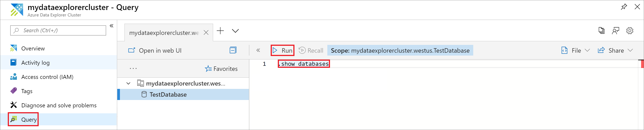The width and height of the screenshot is (644, 130).
Task: Click the minimize pane icon beside Open in web UI
Action: [233, 50]
